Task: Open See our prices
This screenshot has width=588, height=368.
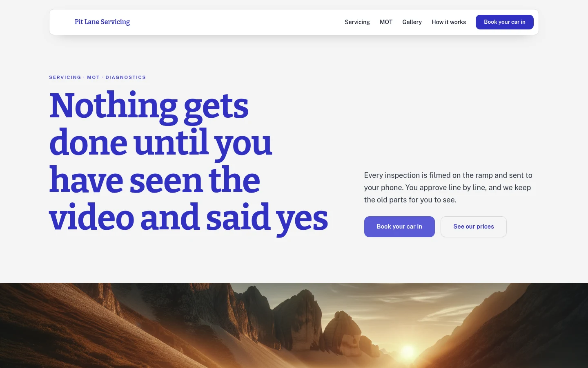Action: 474,227
